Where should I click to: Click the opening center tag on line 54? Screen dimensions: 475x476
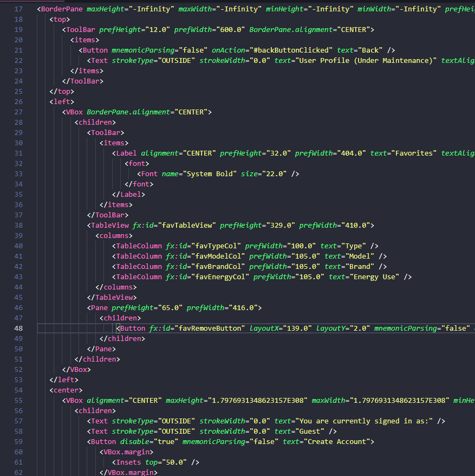pyautogui.click(x=66, y=390)
